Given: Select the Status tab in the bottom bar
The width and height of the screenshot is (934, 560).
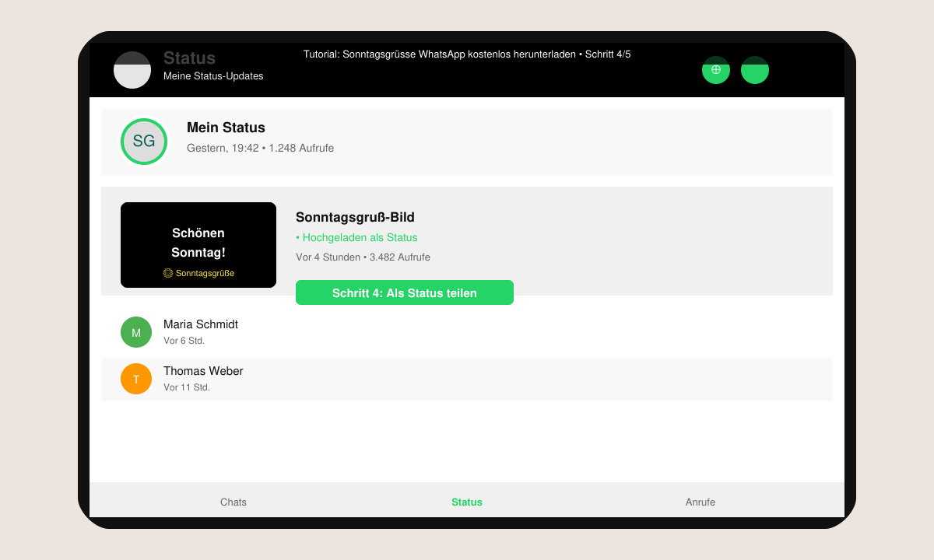Looking at the screenshot, I should point(467,502).
